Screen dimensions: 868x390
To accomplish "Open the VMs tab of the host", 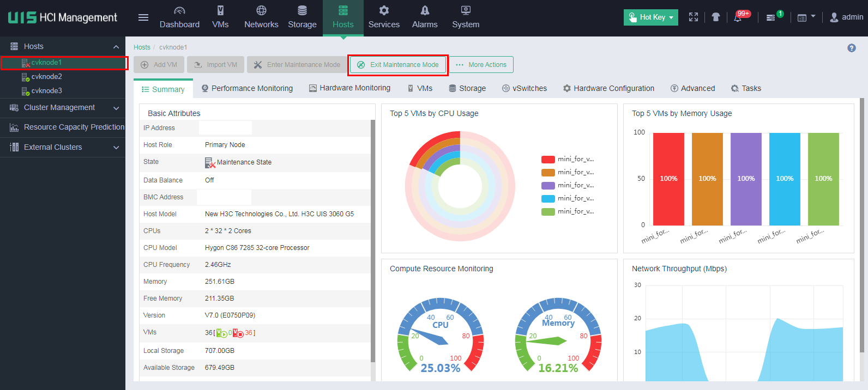I will 420,88.
